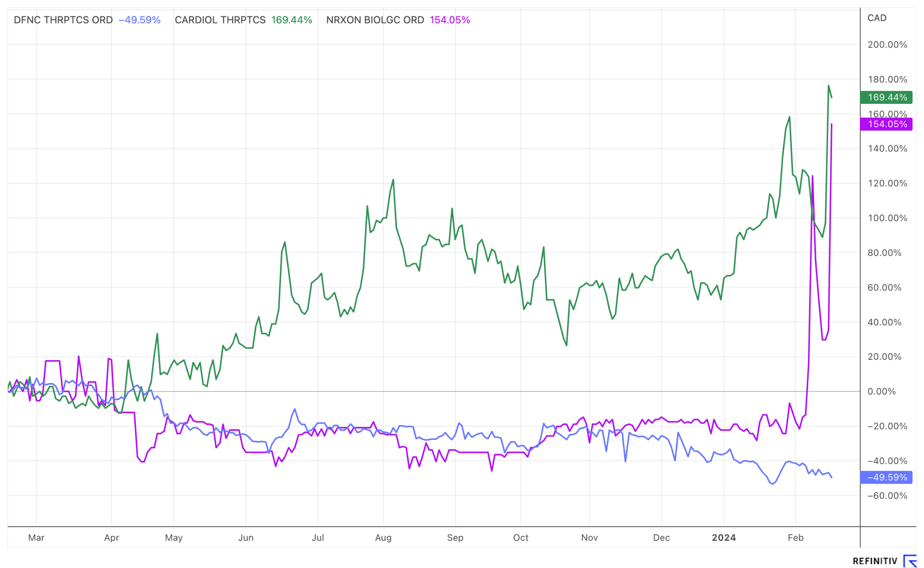This screenshot has height=568, width=924.
Task: Click the 0.00% baseline axis label
Action: tap(881, 392)
